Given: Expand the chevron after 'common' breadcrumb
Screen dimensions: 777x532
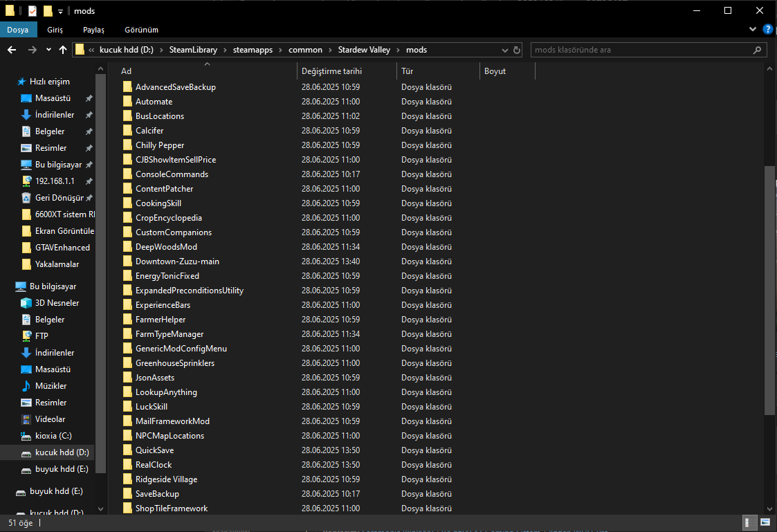Looking at the screenshot, I should [330, 50].
